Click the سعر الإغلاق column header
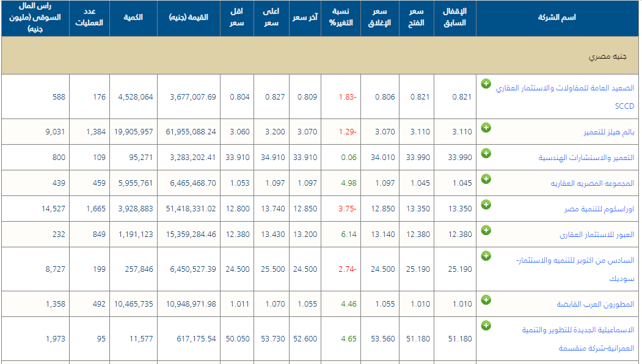This screenshot has height=364, width=642. [379, 18]
